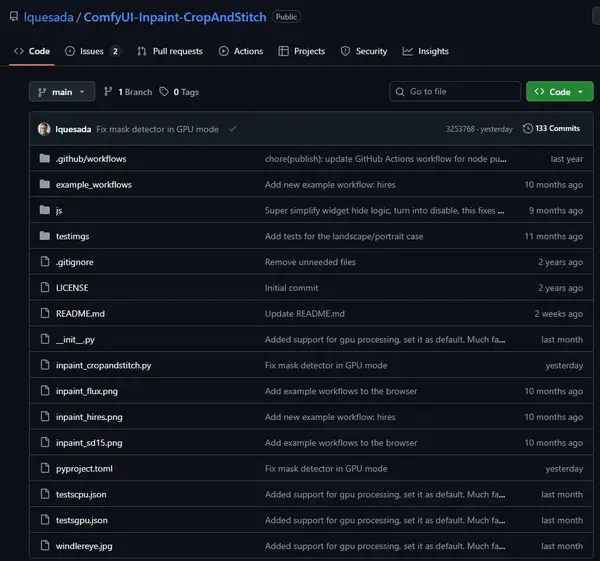600x561 pixels.
Task: Click the commit status checkmark icon
Action: click(232, 129)
